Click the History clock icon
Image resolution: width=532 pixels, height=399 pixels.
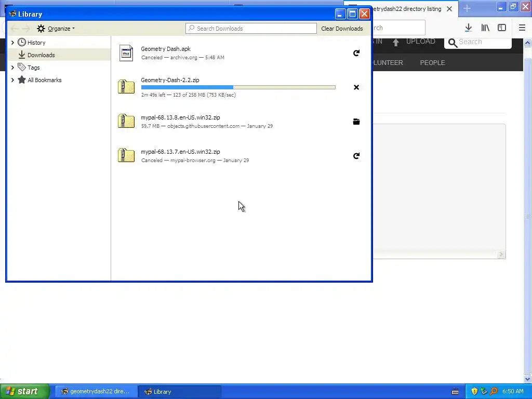click(22, 42)
